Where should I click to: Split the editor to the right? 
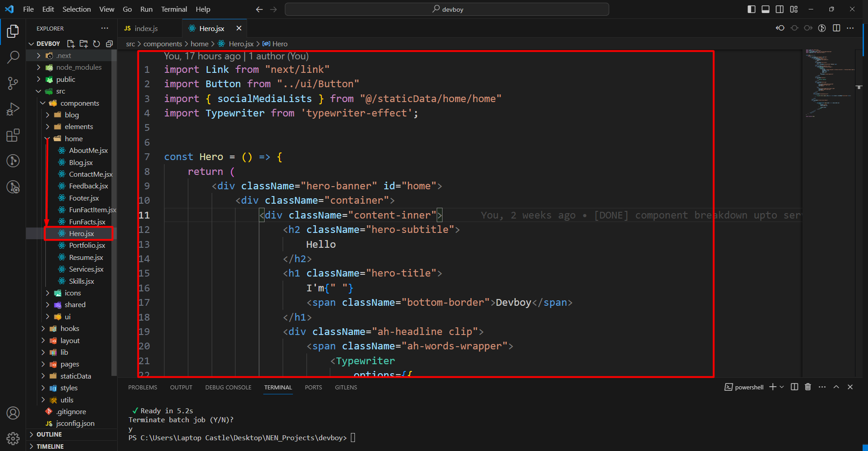coord(836,28)
